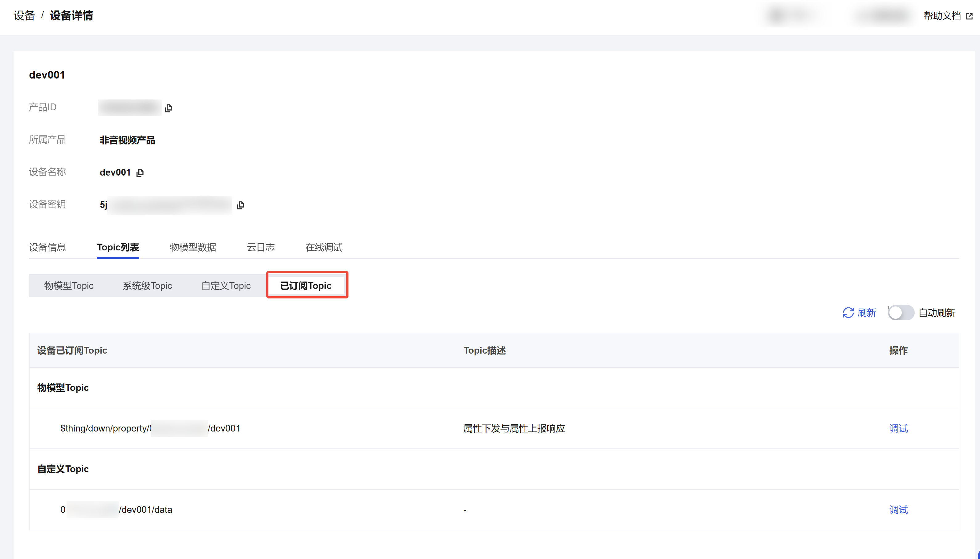Click 设备 breadcrumb link

tap(24, 16)
